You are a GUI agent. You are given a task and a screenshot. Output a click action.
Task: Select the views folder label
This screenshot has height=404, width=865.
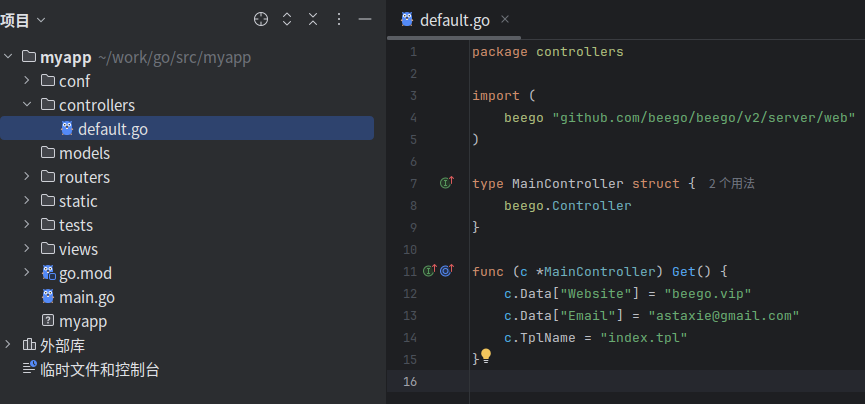[x=78, y=249]
